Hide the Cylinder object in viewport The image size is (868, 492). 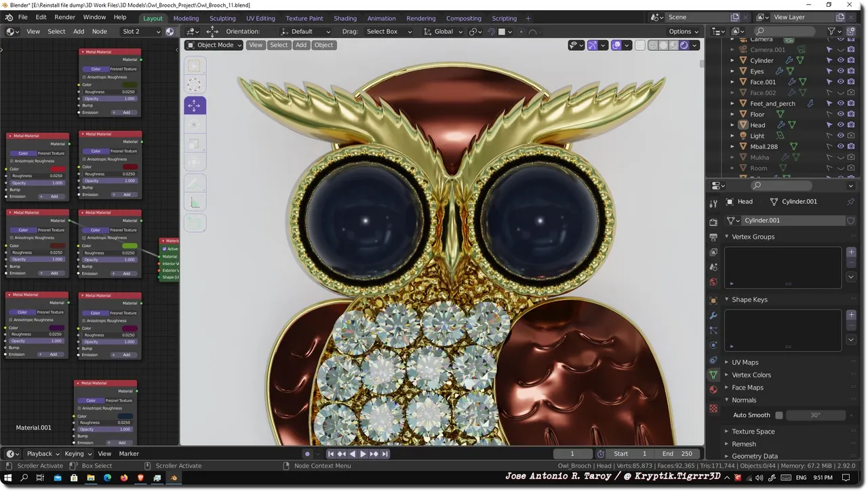(x=841, y=60)
